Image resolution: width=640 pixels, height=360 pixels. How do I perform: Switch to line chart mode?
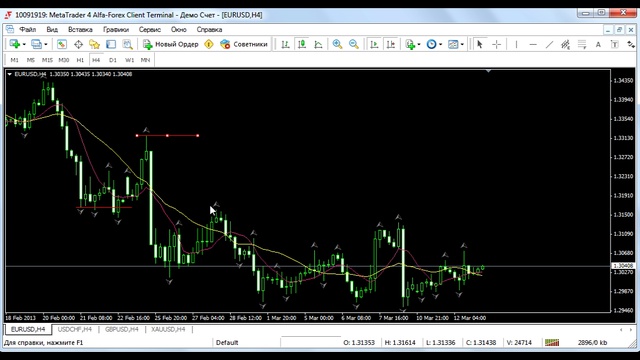coord(318,44)
